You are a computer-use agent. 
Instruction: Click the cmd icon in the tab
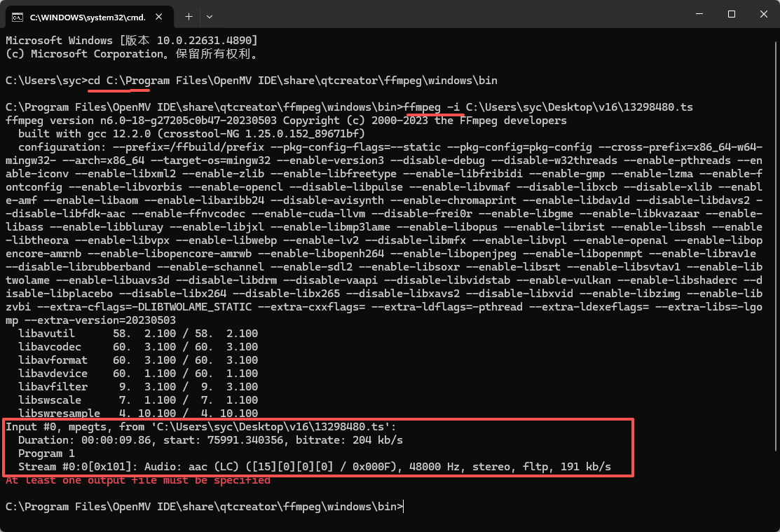[18, 15]
